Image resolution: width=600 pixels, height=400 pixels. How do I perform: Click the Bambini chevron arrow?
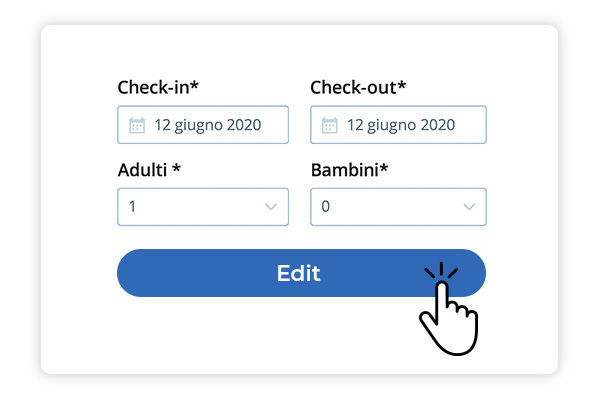point(468,207)
